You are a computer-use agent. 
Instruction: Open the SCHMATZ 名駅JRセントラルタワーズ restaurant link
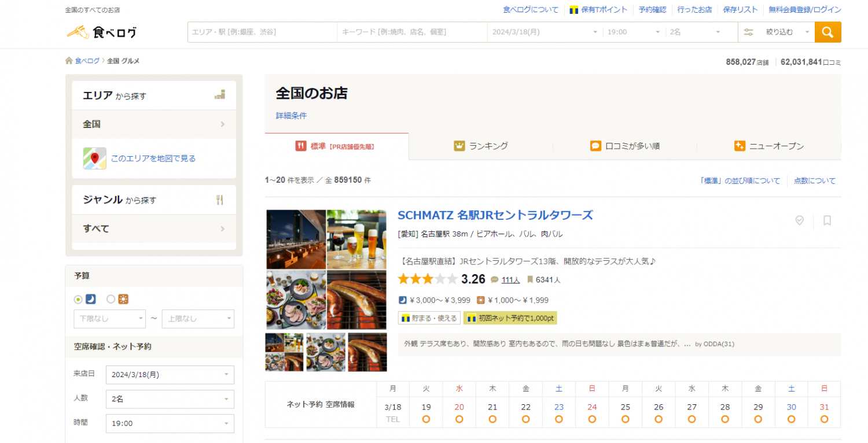tap(495, 215)
